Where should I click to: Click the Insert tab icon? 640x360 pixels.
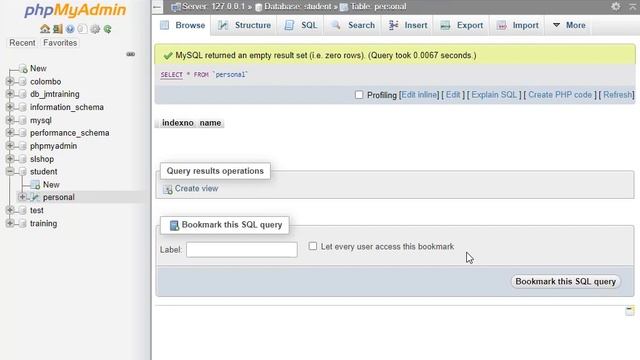click(x=393, y=25)
